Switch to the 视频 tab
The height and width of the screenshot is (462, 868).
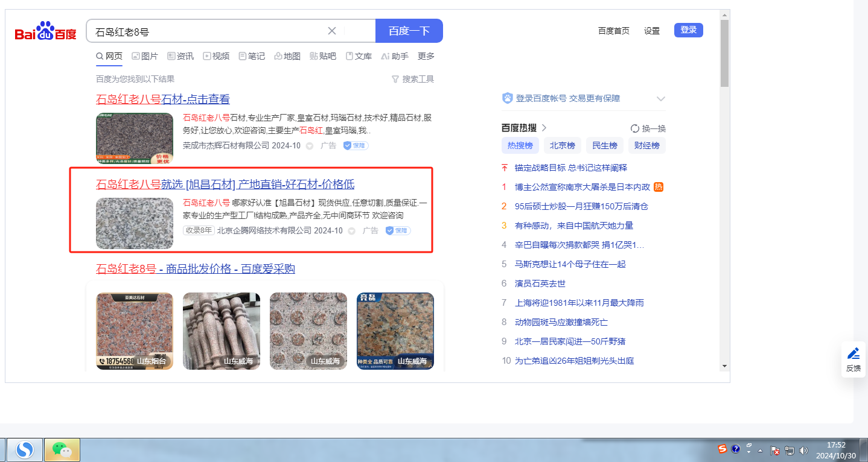pos(216,56)
